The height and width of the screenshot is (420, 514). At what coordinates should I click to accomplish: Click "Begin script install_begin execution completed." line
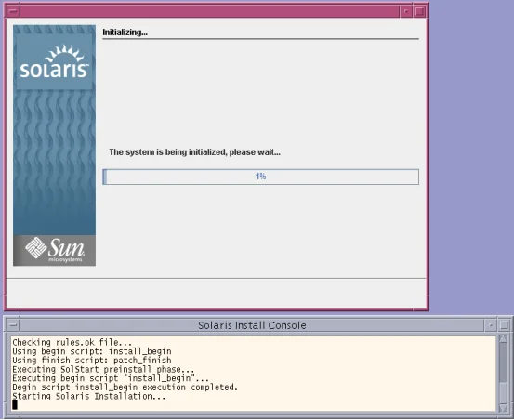tap(125, 387)
